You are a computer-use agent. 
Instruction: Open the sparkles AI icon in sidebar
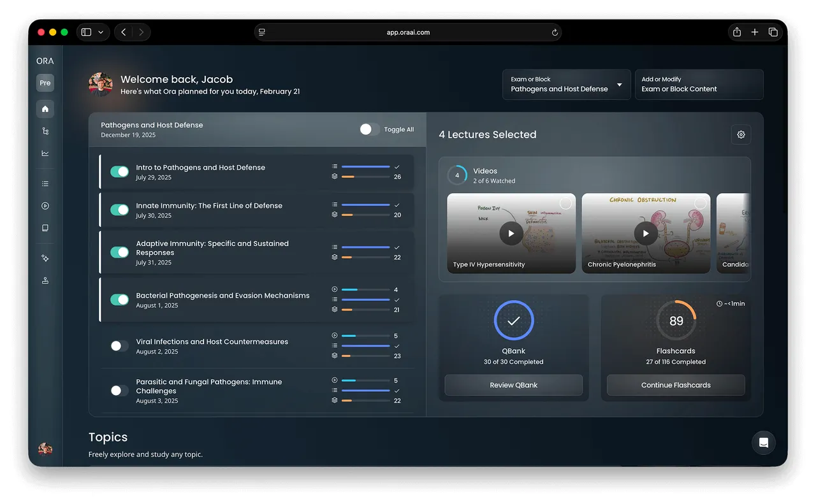(x=45, y=258)
